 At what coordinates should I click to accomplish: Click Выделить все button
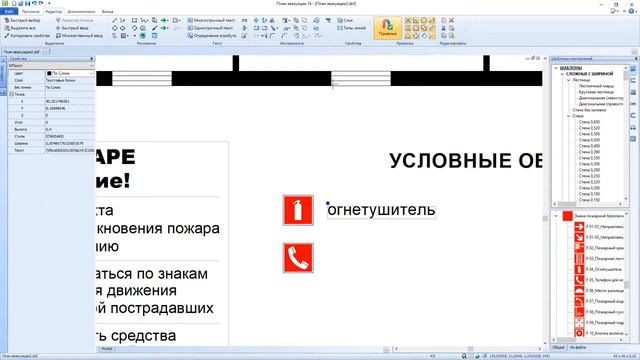coord(20,28)
